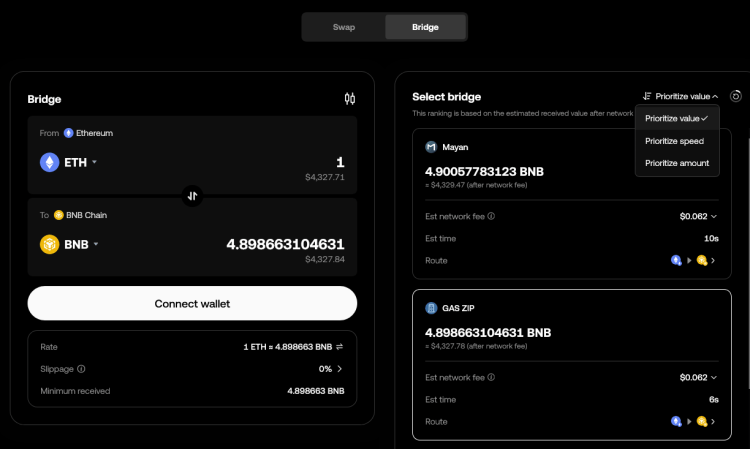Open slippage settings chevron next to 0%
Image resolution: width=750 pixels, height=449 pixels.
pyautogui.click(x=340, y=369)
